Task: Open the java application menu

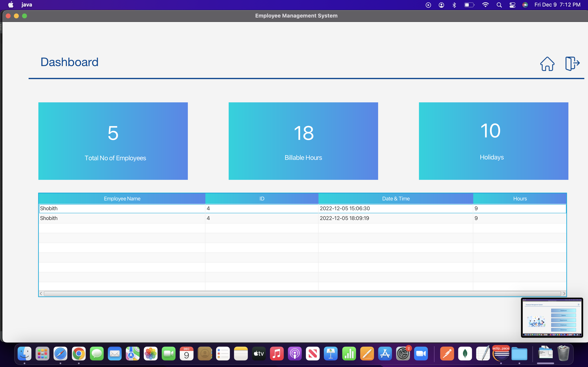Action: (x=27, y=5)
